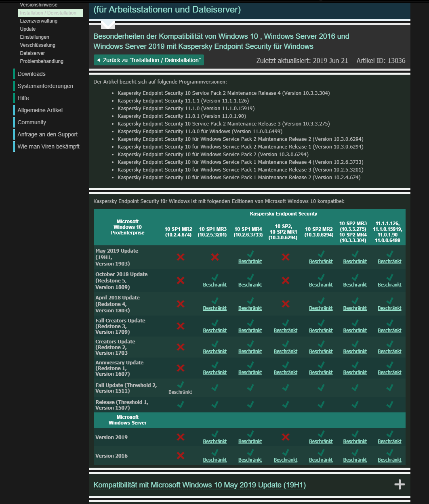
Task: Click the article title about Windows 10 compatibility
Action: click(221, 41)
